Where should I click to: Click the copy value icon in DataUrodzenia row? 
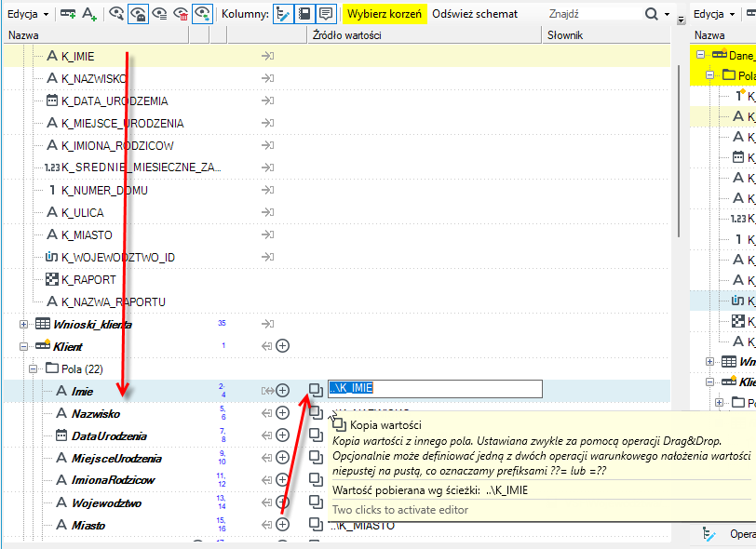click(316, 435)
